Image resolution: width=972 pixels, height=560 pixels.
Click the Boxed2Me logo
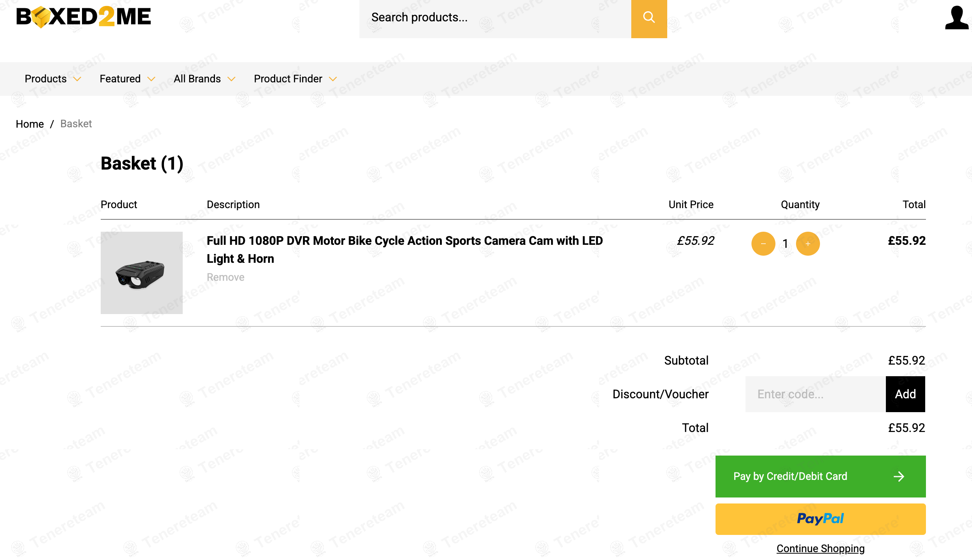coord(83,17)
